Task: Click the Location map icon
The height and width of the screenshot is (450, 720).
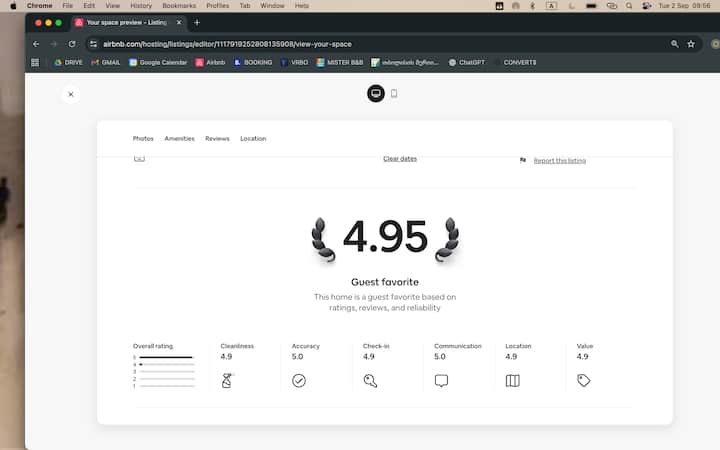Action: pos(512,380)
